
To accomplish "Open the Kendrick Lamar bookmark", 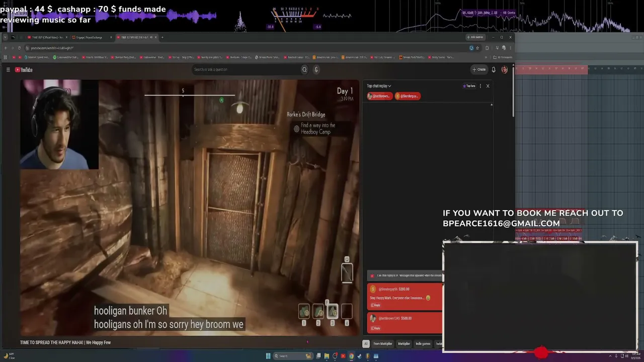I will 297,57.
